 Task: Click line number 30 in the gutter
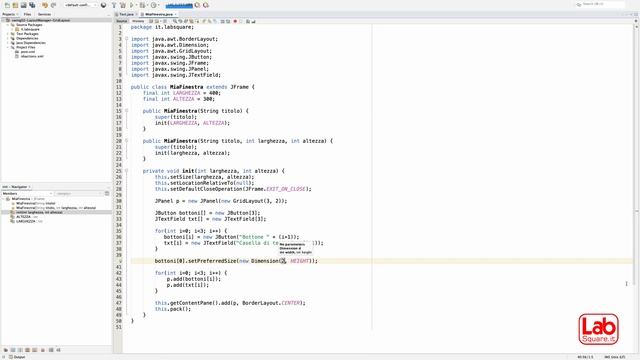(119, 201)
